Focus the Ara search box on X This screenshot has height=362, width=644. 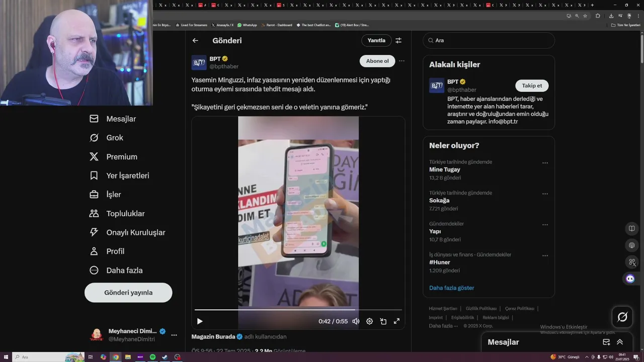pyautogui.click(x=489, y=40)
